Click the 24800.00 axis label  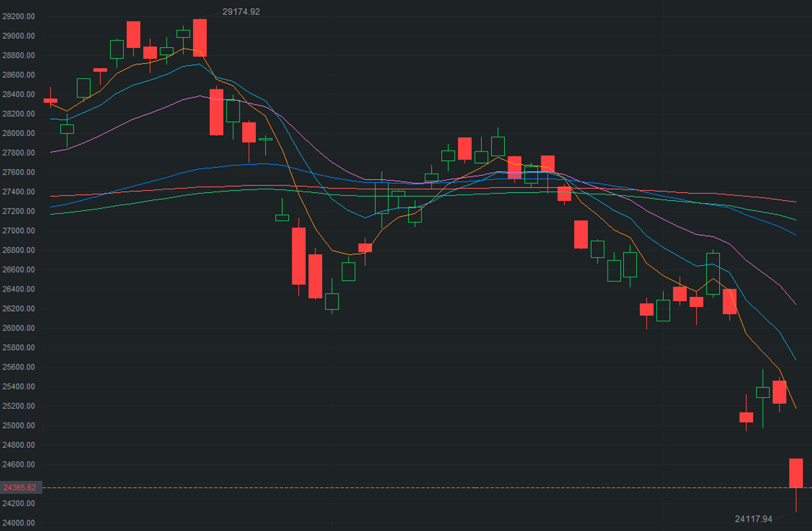click(19, 445)
